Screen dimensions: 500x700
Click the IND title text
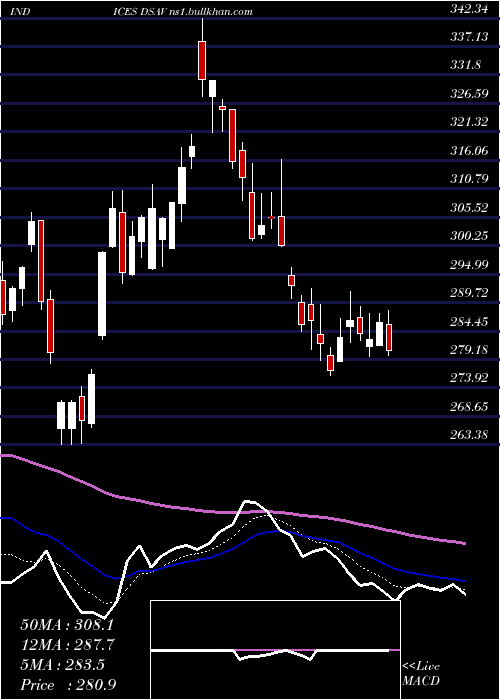[19, 12]
